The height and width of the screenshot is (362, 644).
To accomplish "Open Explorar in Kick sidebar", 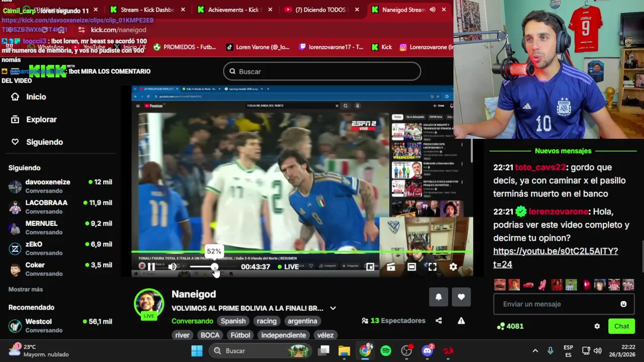I will (x=34, y=119).
